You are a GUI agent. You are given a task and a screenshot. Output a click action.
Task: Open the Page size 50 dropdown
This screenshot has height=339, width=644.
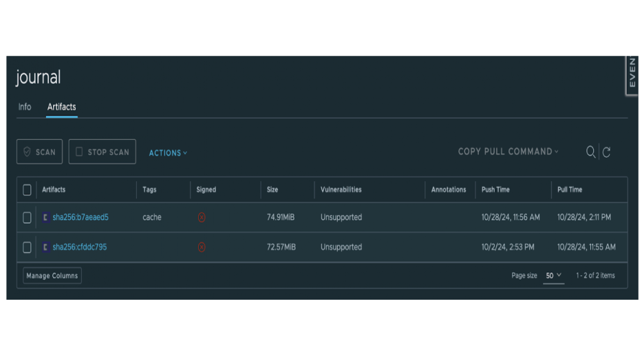coord(553,276)
